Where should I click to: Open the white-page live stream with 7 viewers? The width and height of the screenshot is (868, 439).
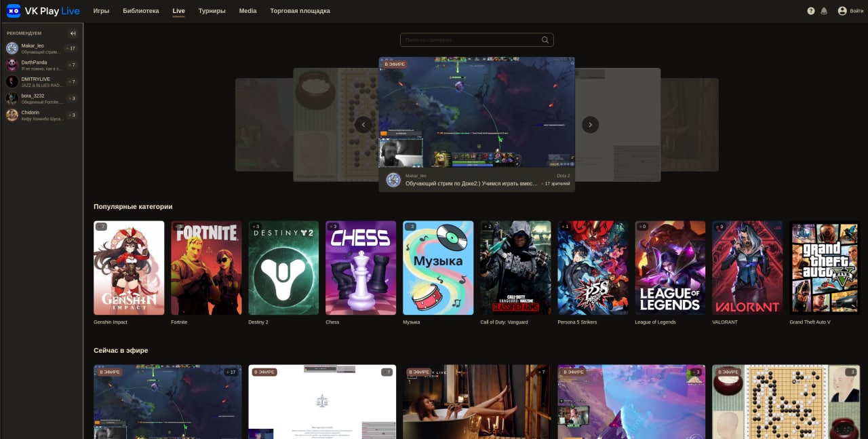(x=322, y=402)
